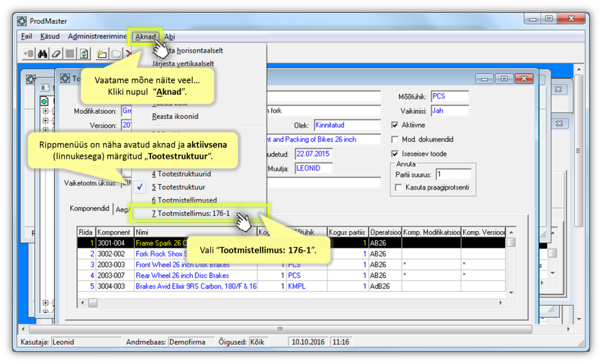Click the Partii suurus input field

click(453, 175)
